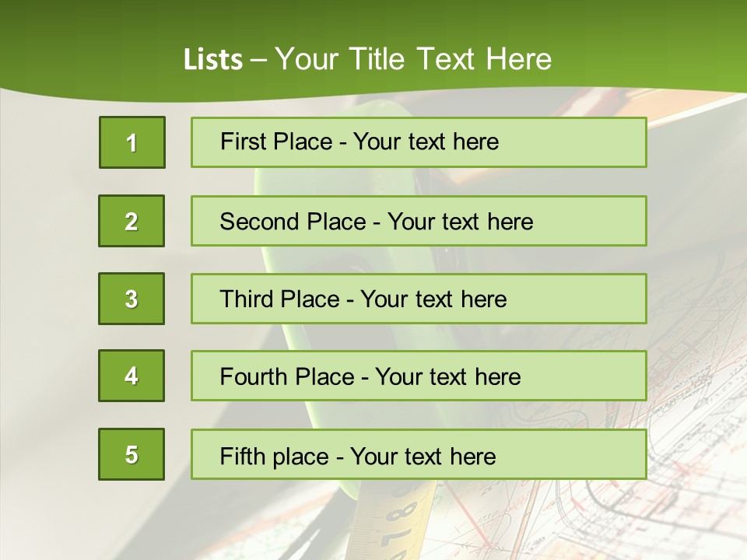Click the slide title text

point(367,59)
